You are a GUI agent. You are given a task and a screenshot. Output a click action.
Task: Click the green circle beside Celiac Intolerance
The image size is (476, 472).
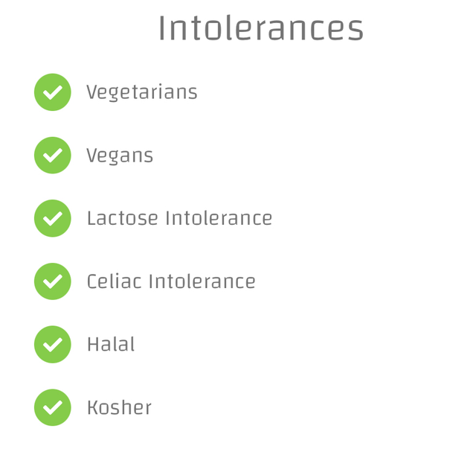coord(53,281)
